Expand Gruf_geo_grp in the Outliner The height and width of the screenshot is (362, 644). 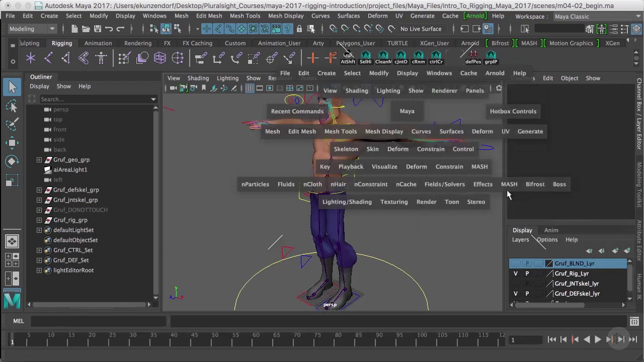[x=39, y=160]
